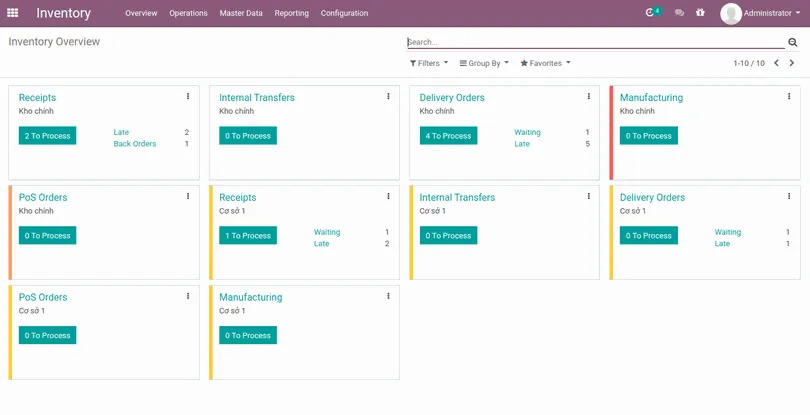Expand the Favorites dropdown
Screen dimensions: 810x415
[x=546, y=63]
